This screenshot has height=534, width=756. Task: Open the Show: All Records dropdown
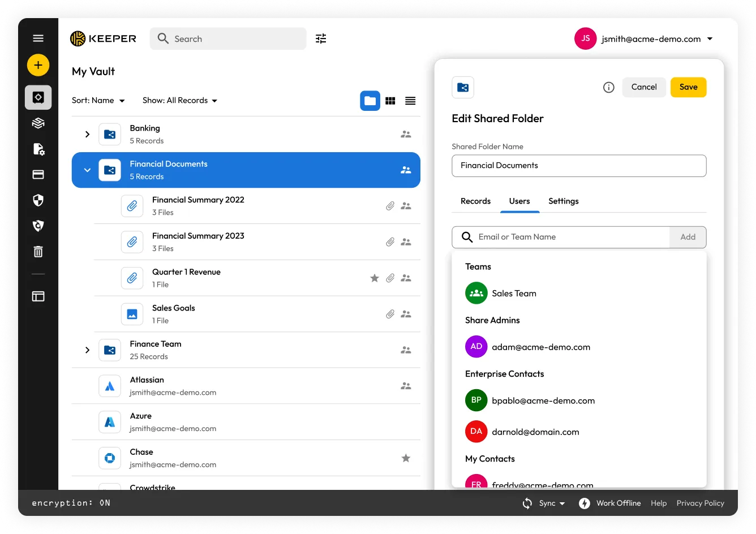click(x=180, y=101)
